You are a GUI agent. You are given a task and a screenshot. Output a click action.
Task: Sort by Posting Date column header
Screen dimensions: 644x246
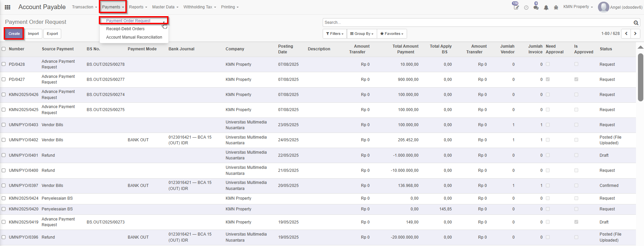click(x=286, y=49)
